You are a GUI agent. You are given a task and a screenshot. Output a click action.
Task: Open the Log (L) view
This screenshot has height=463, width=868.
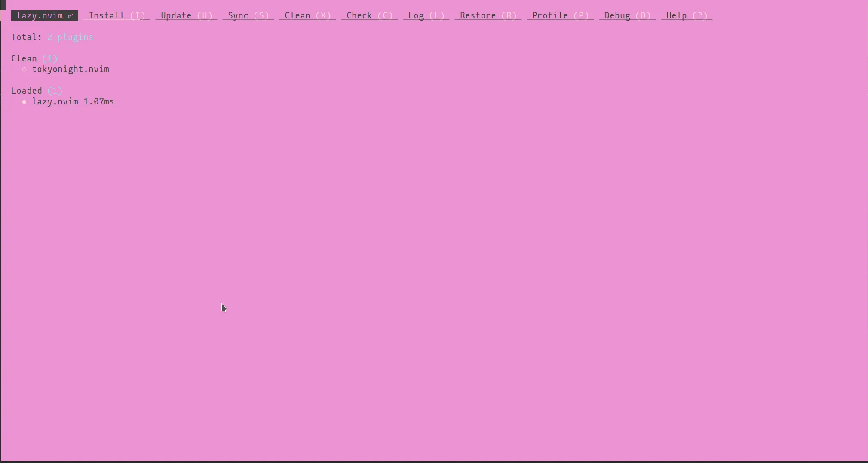426,16
